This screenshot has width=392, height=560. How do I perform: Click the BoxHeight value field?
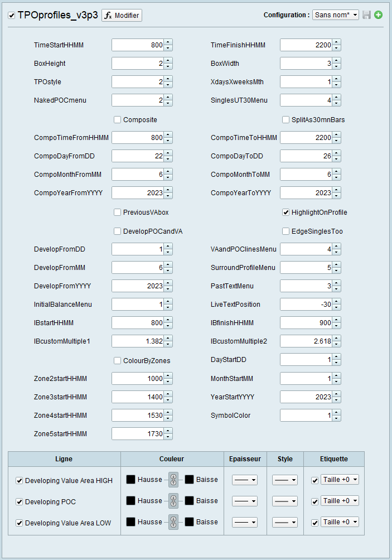point(138,64)
